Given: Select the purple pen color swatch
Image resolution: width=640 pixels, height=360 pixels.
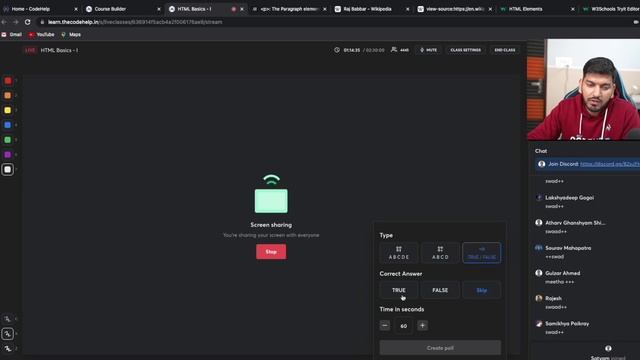Looking at the screenshot, I should tap(8, 155).
